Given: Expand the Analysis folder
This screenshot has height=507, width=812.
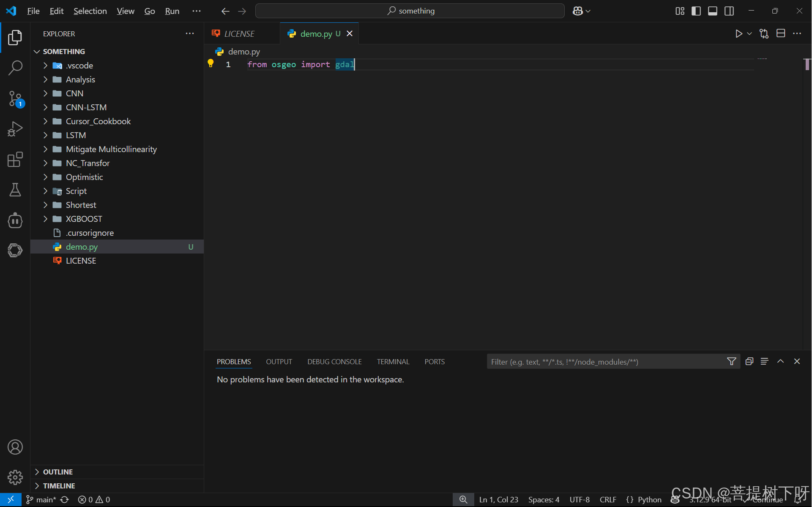Looking at the screenshot, I should click(80, 79).
